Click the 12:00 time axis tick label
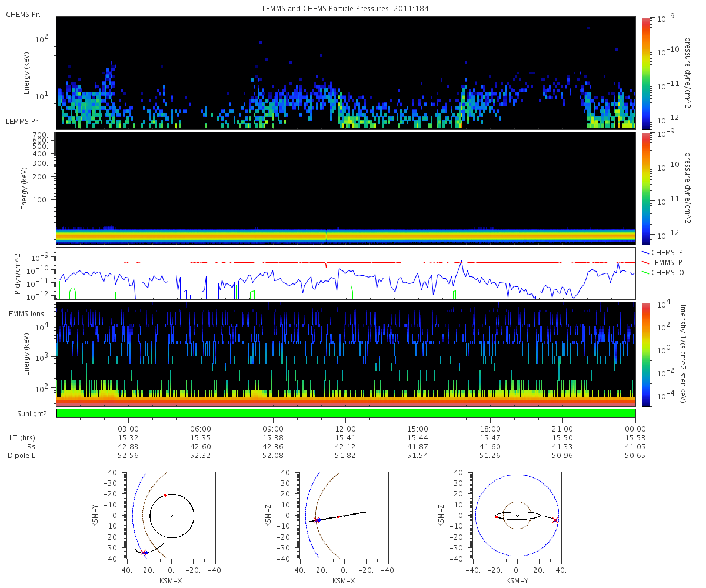706x588 pixels. 345,428
